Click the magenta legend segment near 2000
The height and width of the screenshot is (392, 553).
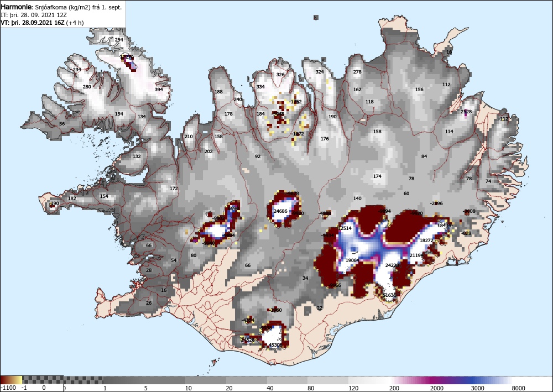point(436,380)
